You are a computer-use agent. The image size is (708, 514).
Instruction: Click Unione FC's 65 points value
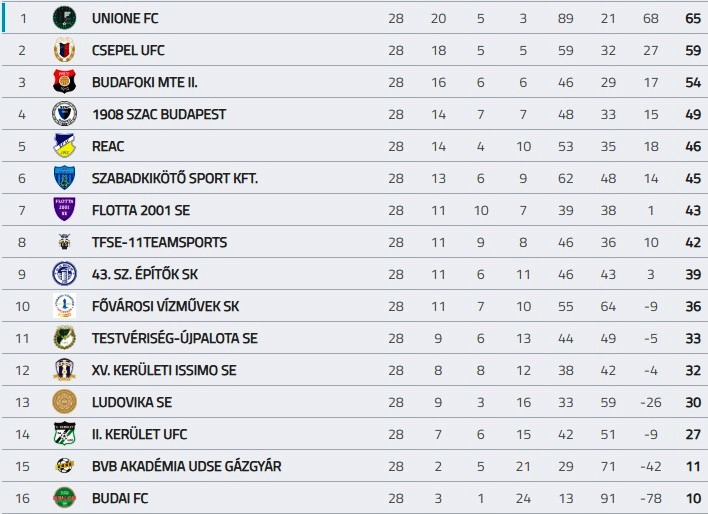coord(693,18)
